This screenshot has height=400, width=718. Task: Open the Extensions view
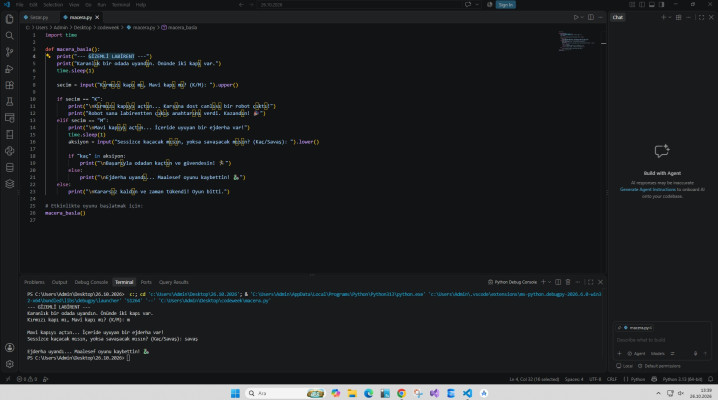(10, 85)
